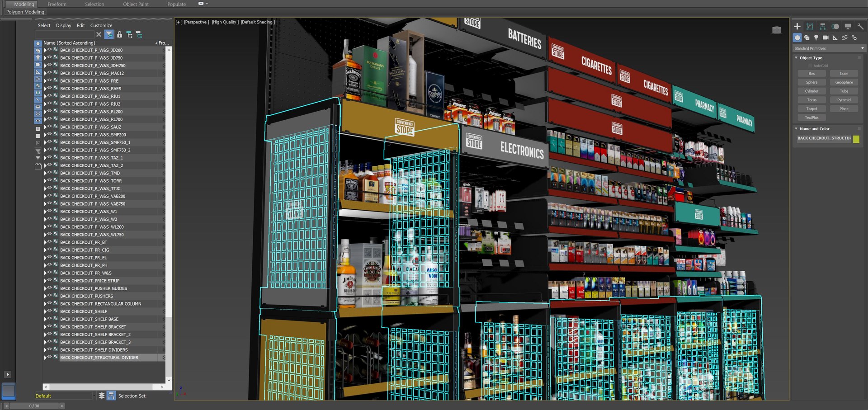
Task: Select Helpers category in Create panel
Action: pyautogui.click(x=835, y=38)
